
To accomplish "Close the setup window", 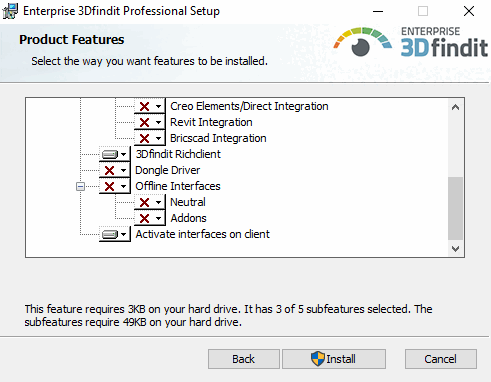I will pyautogui.click(x=469, y=11).
